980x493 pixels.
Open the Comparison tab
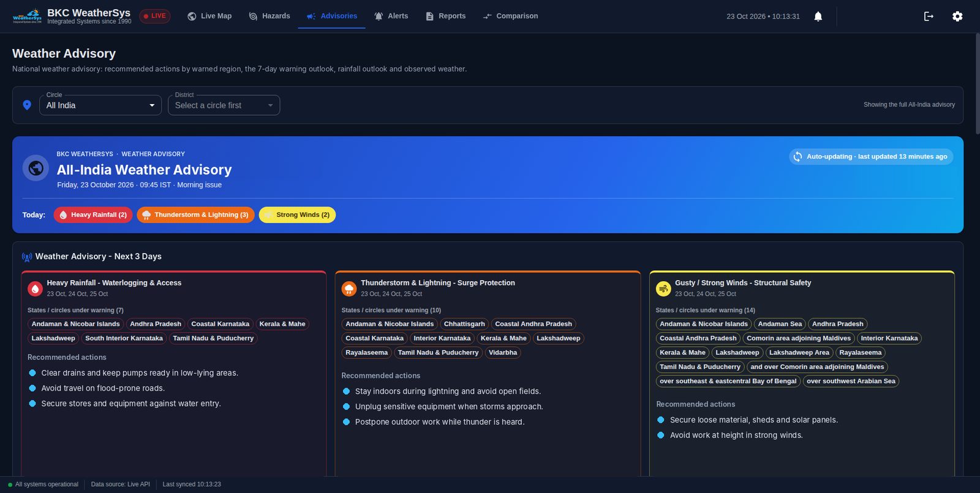(510, 16)
